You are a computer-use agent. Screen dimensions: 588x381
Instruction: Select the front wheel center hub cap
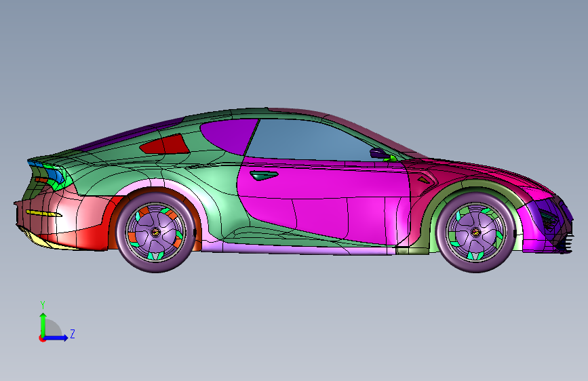(475, 233)
